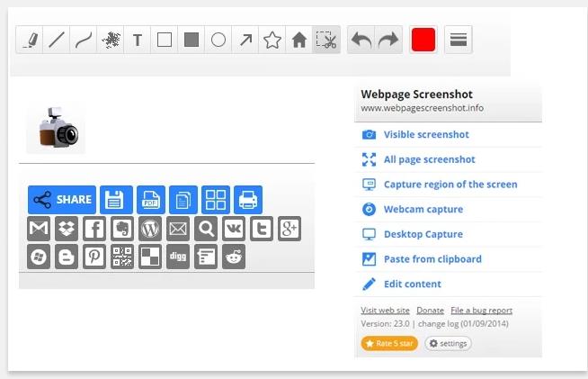The width and height of the screenshot is (588, 379).
Task: Redo the last edit
Action: [x=388, y=40]
